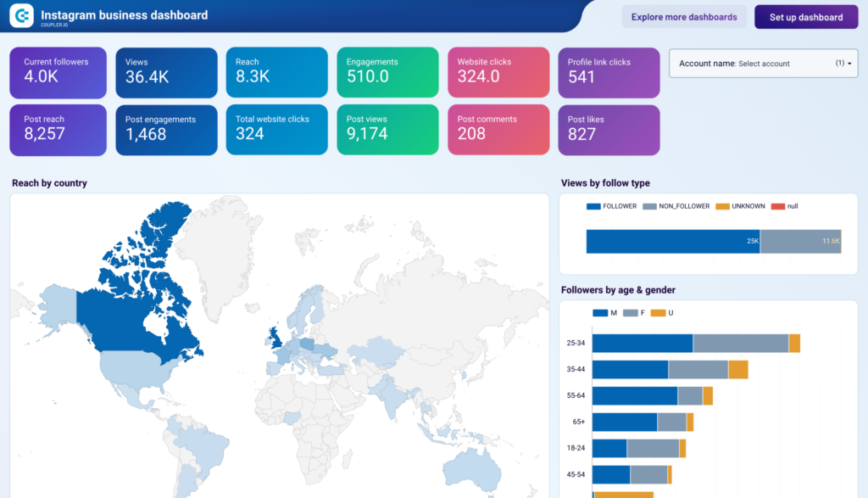The height and width of the screenshot is (498, 868).
Task: Click the "Explore more dashboards" button
Action: click(683, 16)
